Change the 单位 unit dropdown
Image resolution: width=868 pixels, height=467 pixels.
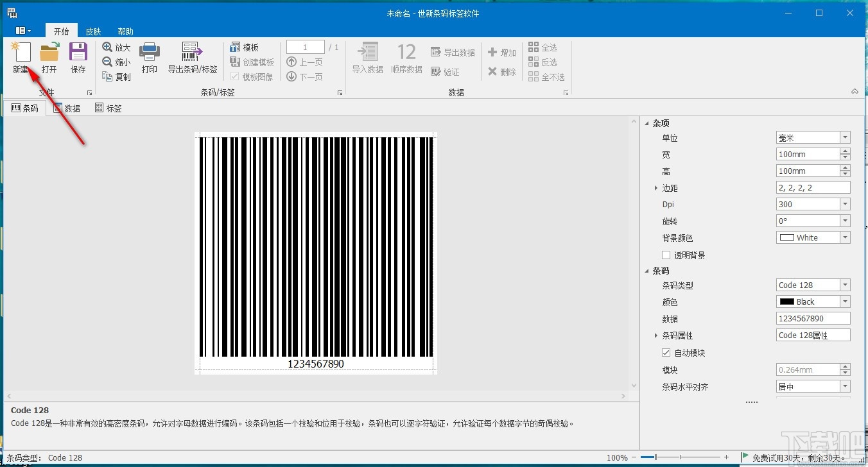(x=846, y=137)
